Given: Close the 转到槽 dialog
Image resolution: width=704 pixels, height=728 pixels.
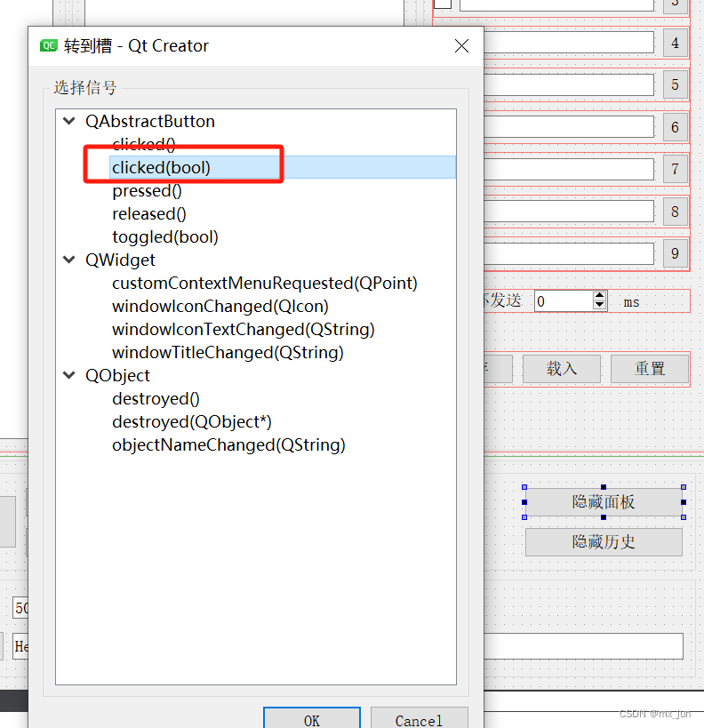Looking at the screenshot, I should 461,45.
